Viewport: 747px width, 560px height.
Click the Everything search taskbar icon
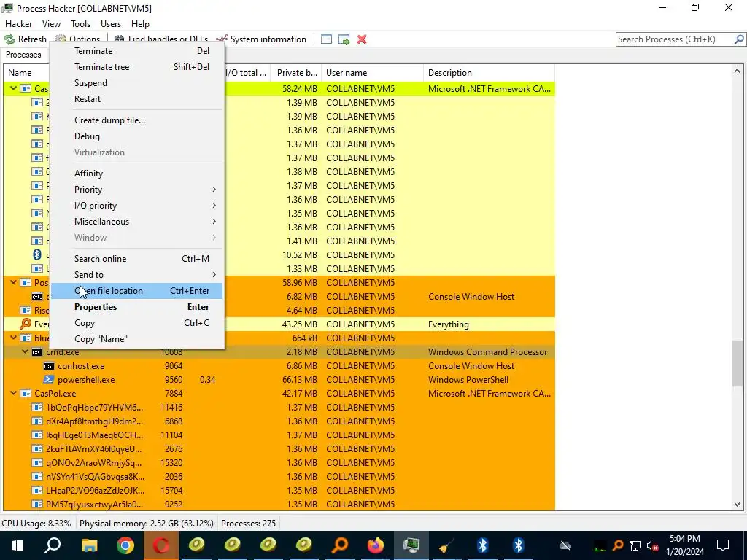pyautogui.click(x=340, y=545)
